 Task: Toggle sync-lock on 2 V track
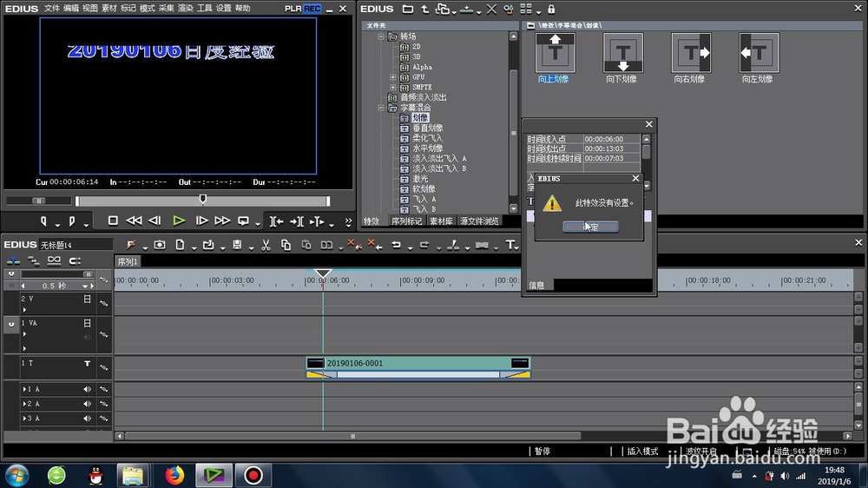click(103, 303)
